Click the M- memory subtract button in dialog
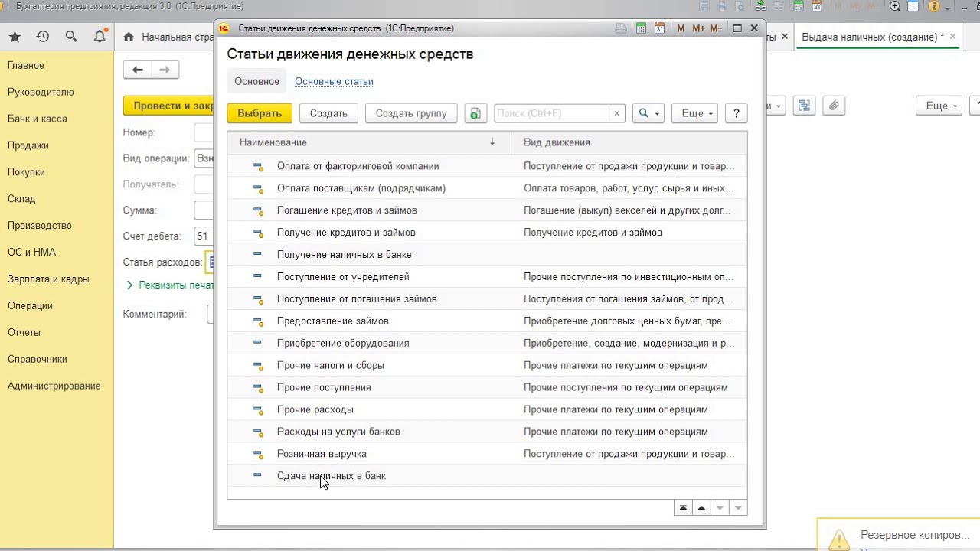This screenshot has height=551, width=980. coord(716,28)
